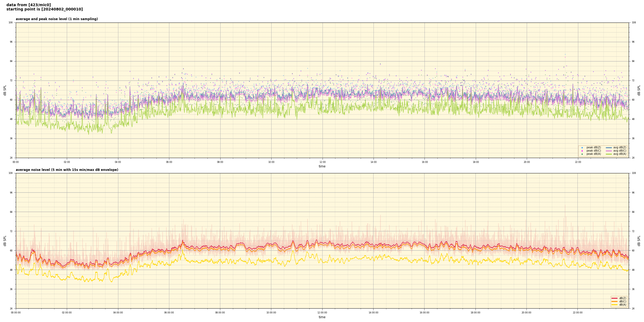Click the 'average noise level (5 min' chart title
Viewport: 644px width, 322px height.
click(x=67, y=170)
